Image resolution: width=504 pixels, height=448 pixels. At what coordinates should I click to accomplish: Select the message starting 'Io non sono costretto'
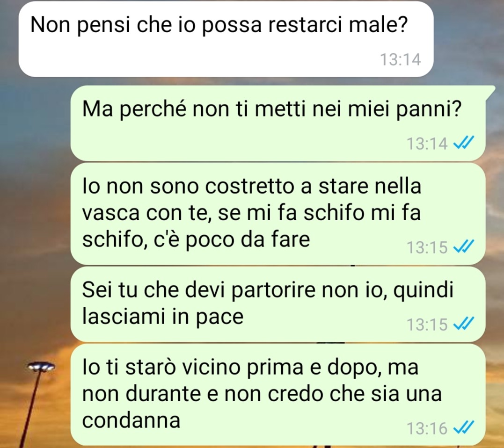pos(278,214)
